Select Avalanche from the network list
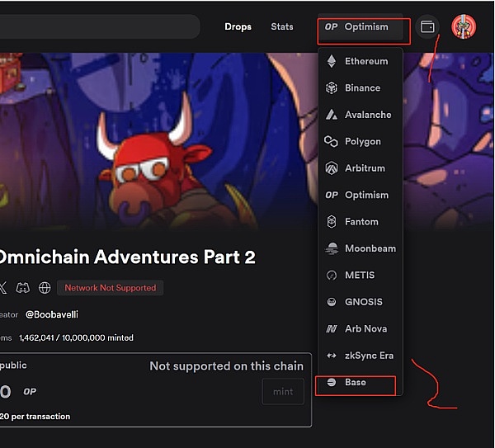This screenshot has width=495, height=448. point(361,115)
